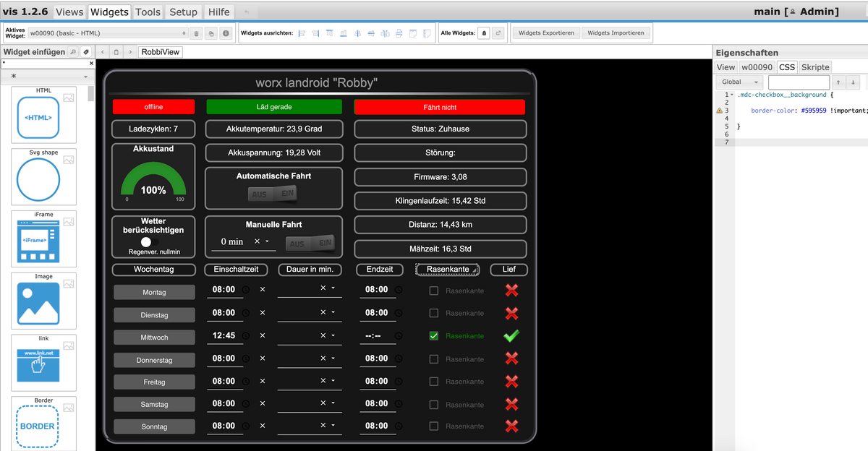Open the Views menu
Viewport: 868px width, 451px height.
pyautogui.click(x=69, y=12)
